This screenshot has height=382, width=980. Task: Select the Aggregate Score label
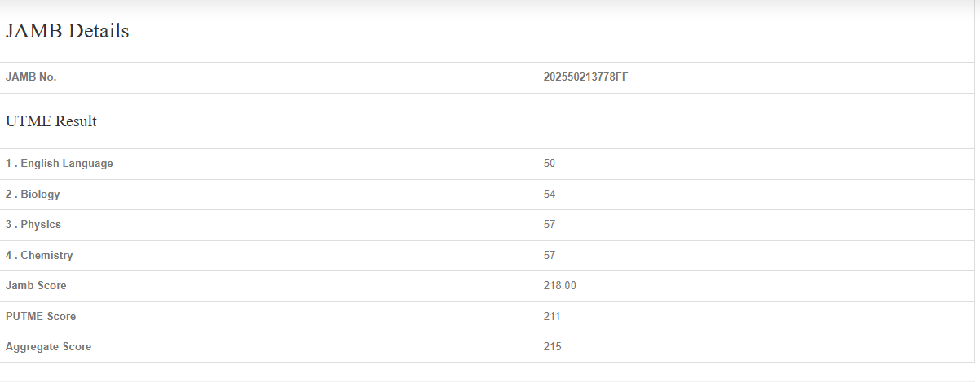tap(48, 347)
